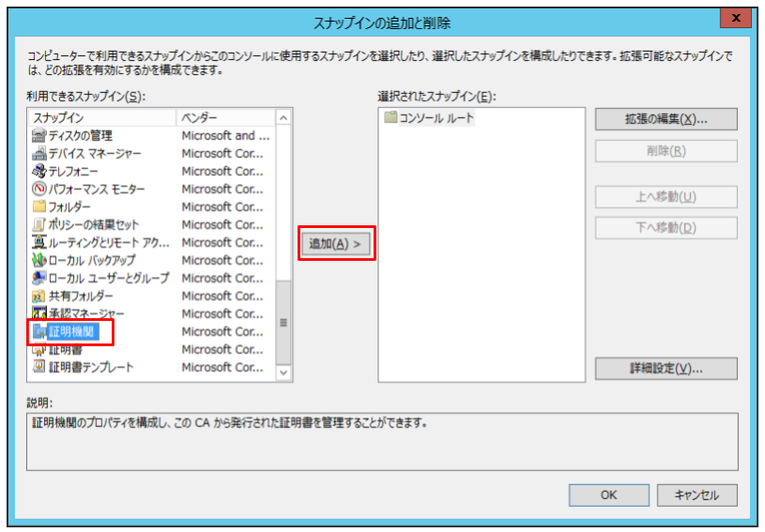Select the ディスクの管理 snap-in icon
The image size is (765, 532).
(x=38, y=135)
